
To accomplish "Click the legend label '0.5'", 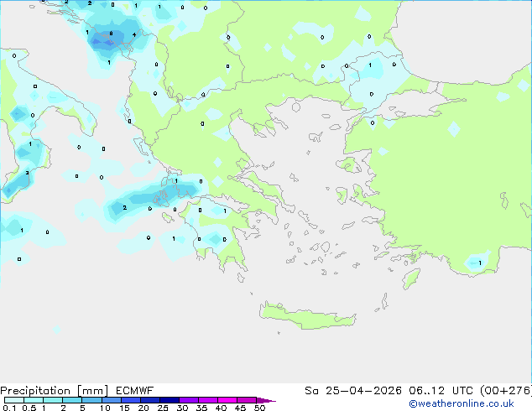I will 29,408.
